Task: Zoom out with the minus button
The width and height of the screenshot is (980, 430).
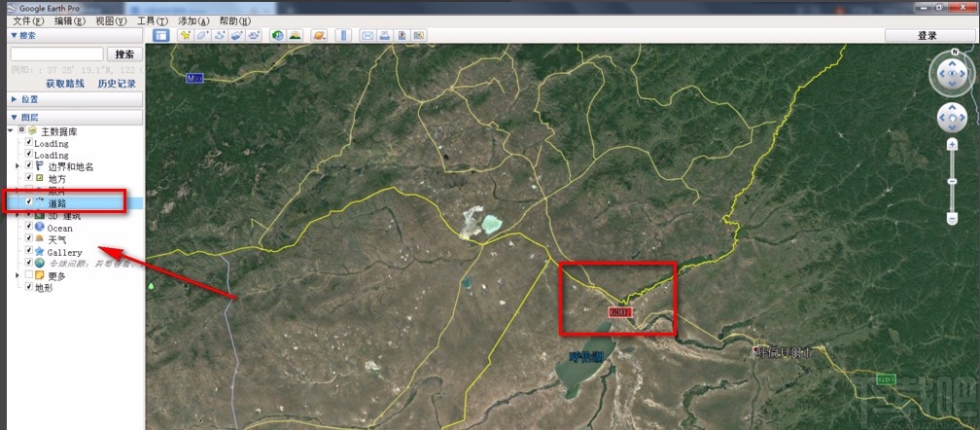Action: (x=952, y=218)
